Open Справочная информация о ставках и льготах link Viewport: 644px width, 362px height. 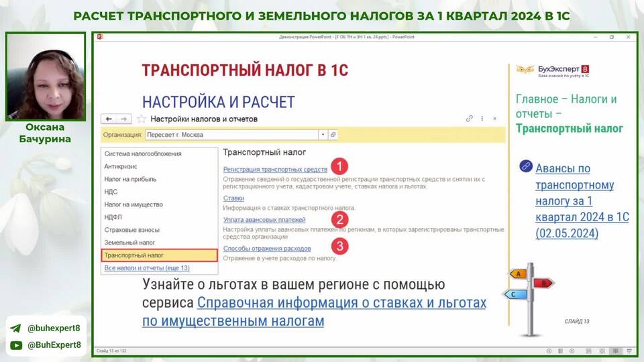314,312
